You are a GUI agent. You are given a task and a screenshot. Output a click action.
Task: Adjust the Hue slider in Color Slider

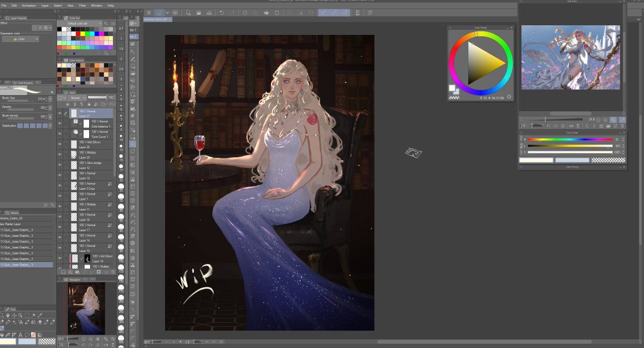(570, 139)
